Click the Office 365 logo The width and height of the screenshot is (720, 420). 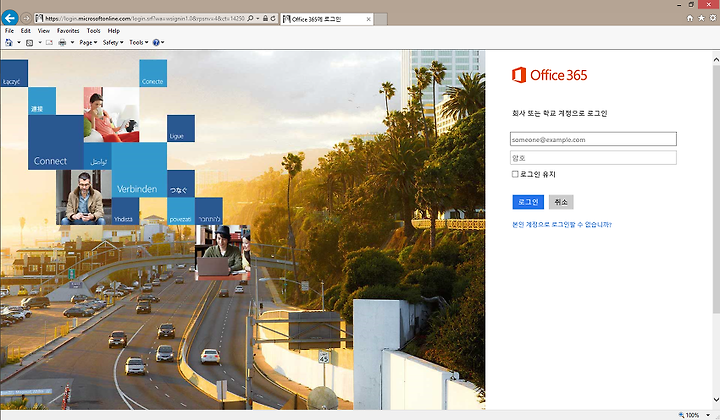click(549, 75)
